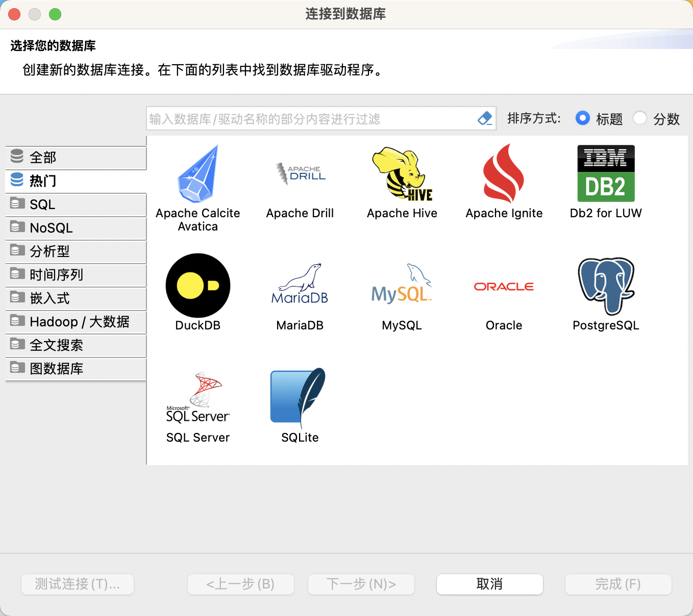Click the MariaDB label text
This screenshot has height=616, width=693.
tap(300, 325)
